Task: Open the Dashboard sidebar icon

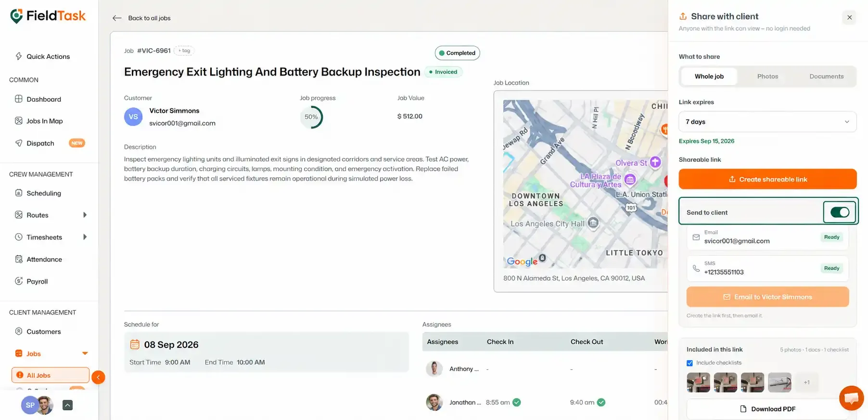Action: 19,99
